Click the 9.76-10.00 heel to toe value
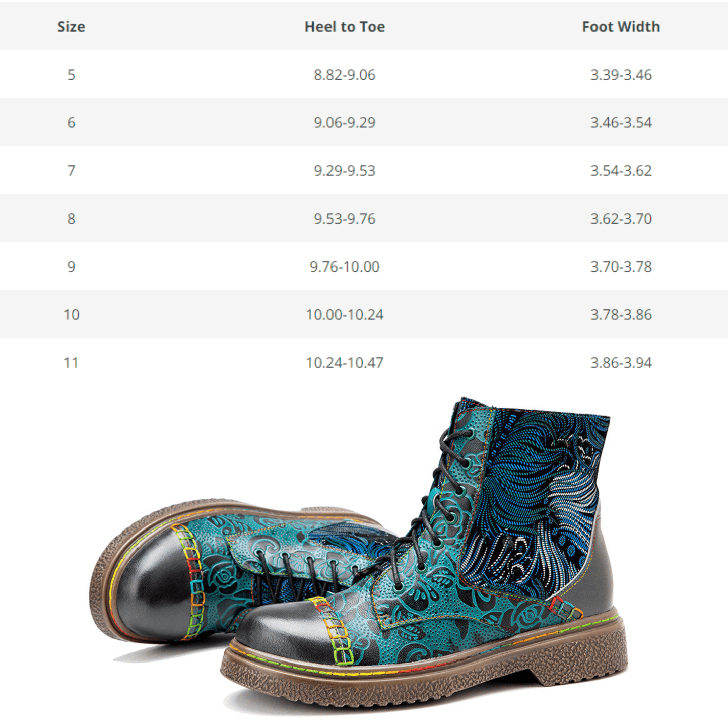The width and height of the screenshot is (728, 728). point(345,267)
